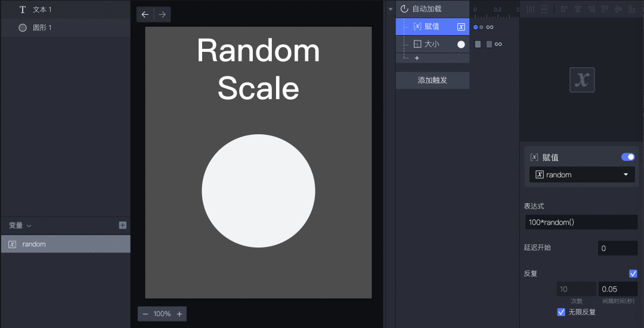Click the undo back arrow above the canvas
Image resolution: width=644 pixels, height=328 pixels.
coord(145,14)
